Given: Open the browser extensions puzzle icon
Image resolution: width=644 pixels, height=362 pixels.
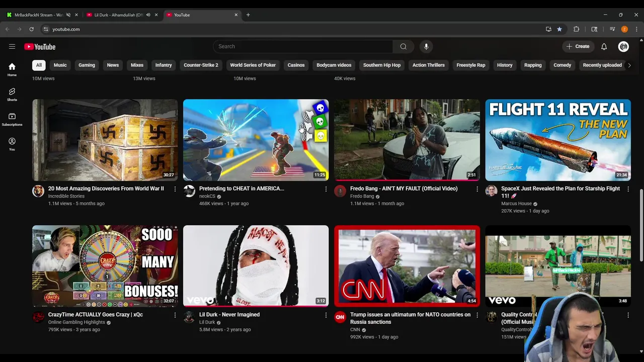Looking at the screenshot, I should [577, 29].
